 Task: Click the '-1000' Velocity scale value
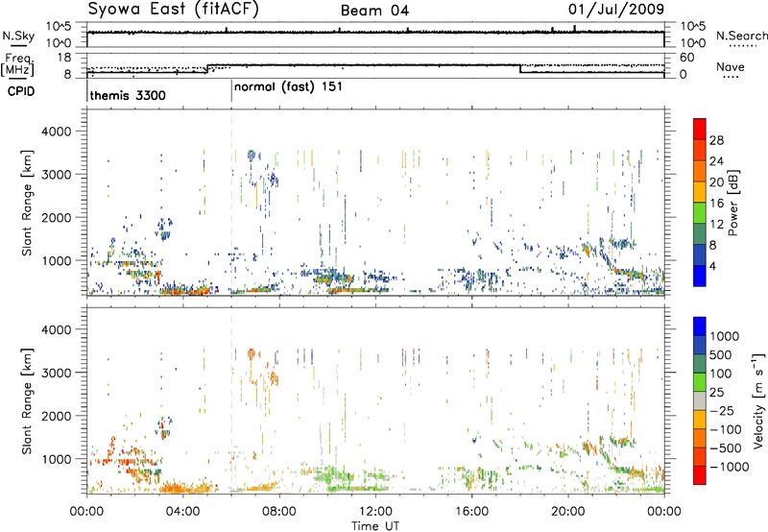point(730,467)
